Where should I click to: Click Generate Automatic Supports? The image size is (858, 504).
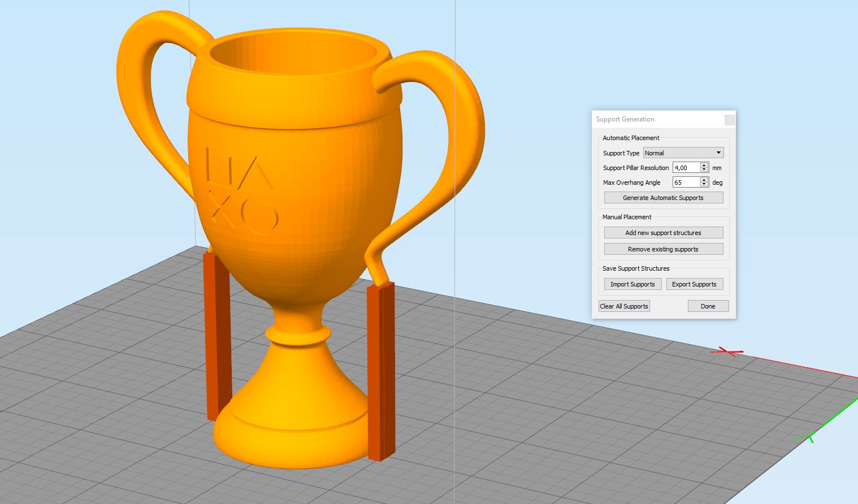[x=664, y=198]
